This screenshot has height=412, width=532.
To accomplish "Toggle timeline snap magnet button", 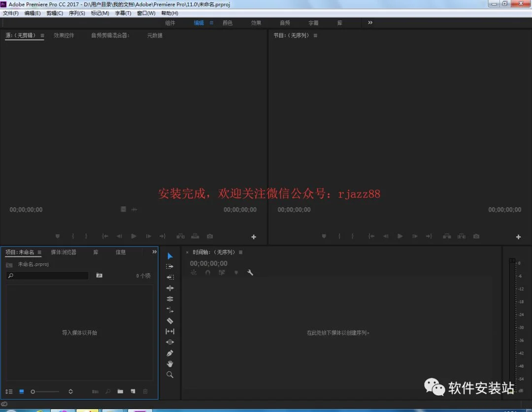I will (x=208, y=272).
